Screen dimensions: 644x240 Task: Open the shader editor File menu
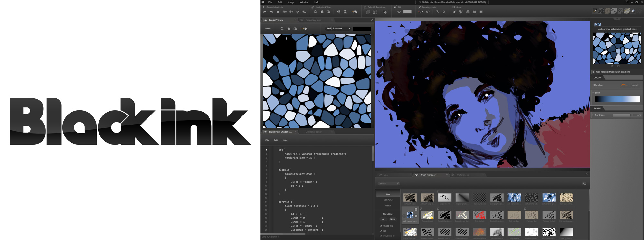(267, 140)
